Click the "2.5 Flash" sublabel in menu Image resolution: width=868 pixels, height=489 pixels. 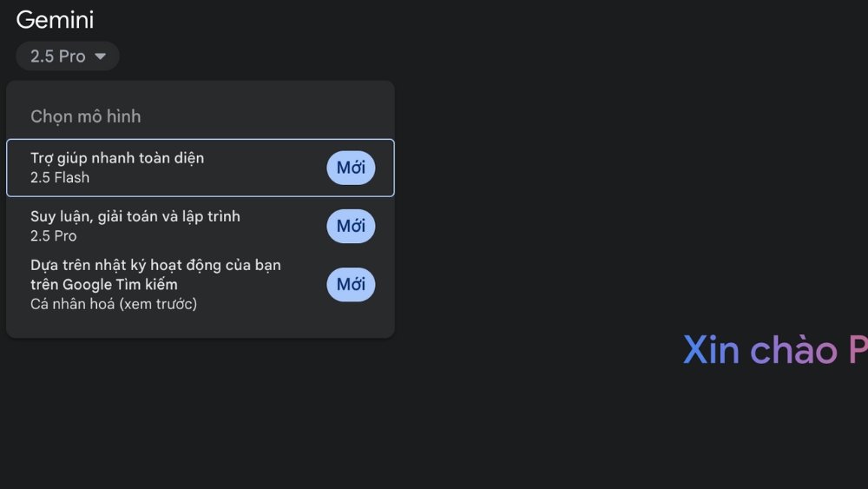click(60, 178)
